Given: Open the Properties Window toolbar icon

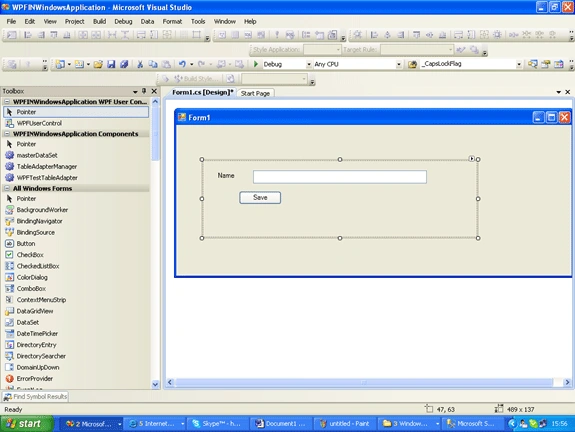Looking at the screenshot, I should pyautogui.click(x=546, y=65).
